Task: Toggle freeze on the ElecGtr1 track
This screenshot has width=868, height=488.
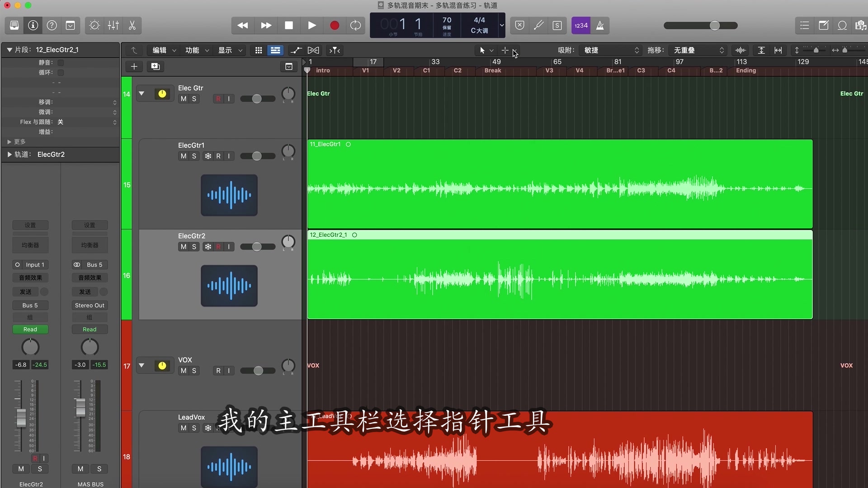Action: tap(208, 156)
